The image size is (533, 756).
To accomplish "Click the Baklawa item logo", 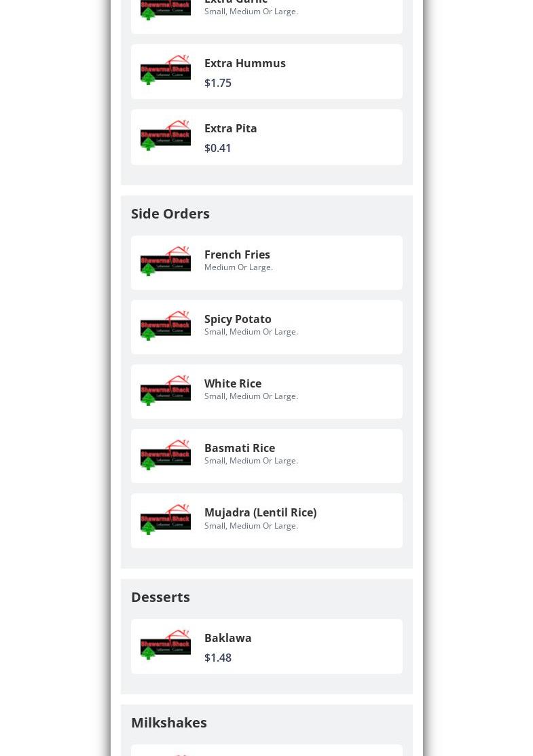I will click(x=166, y=645).
